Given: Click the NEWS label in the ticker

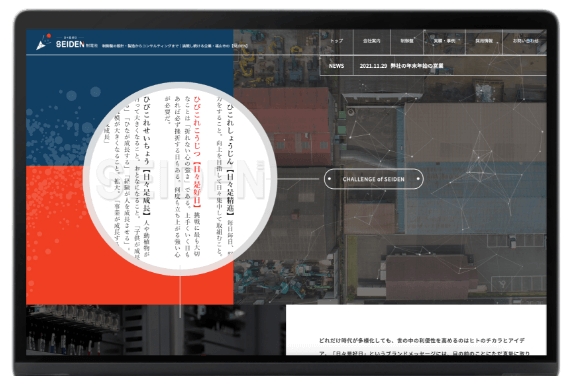Looking at the screenshot, I should tap(336, 66).
